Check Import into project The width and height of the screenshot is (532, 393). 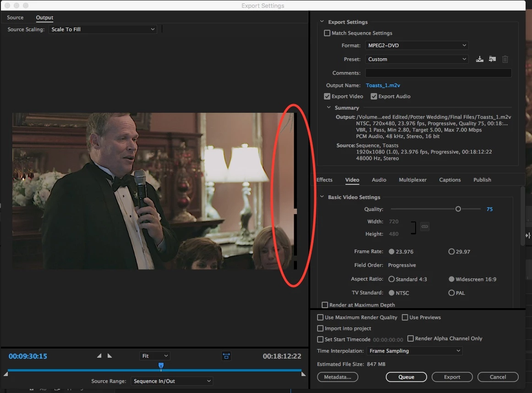point(320,328)
